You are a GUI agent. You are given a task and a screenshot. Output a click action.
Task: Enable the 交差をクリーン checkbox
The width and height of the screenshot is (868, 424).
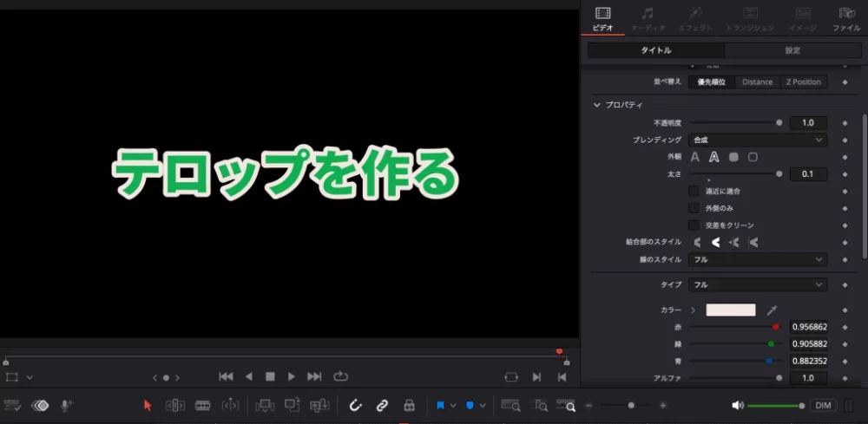tap(694, 225)
